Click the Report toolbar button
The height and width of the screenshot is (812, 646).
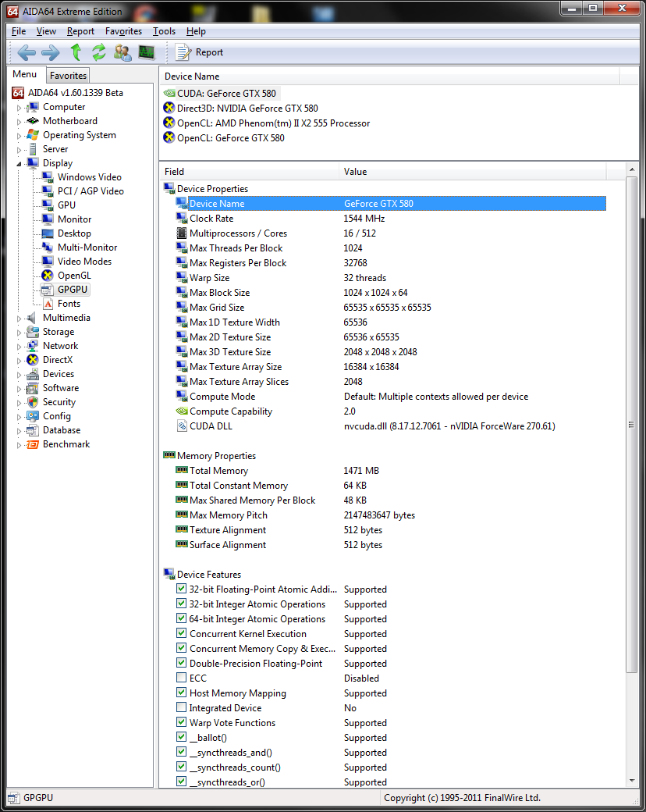[199, 52]
